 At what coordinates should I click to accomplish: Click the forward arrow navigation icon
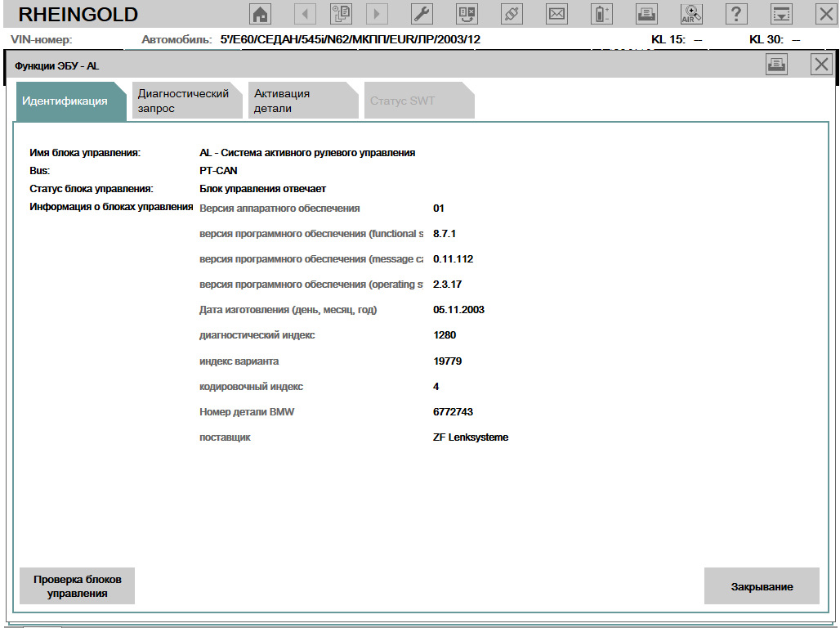pos(377,14)
